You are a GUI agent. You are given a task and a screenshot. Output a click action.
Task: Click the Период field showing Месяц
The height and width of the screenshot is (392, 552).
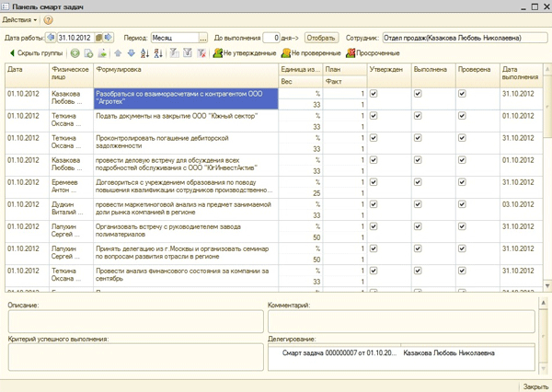175,38
